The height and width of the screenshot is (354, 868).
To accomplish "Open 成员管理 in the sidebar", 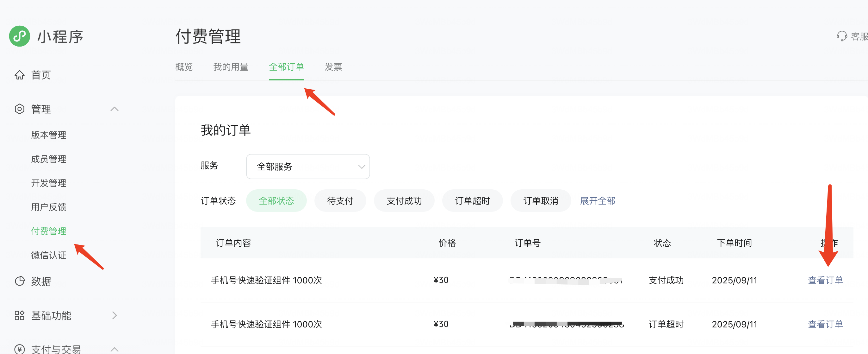I will [48, 159].
